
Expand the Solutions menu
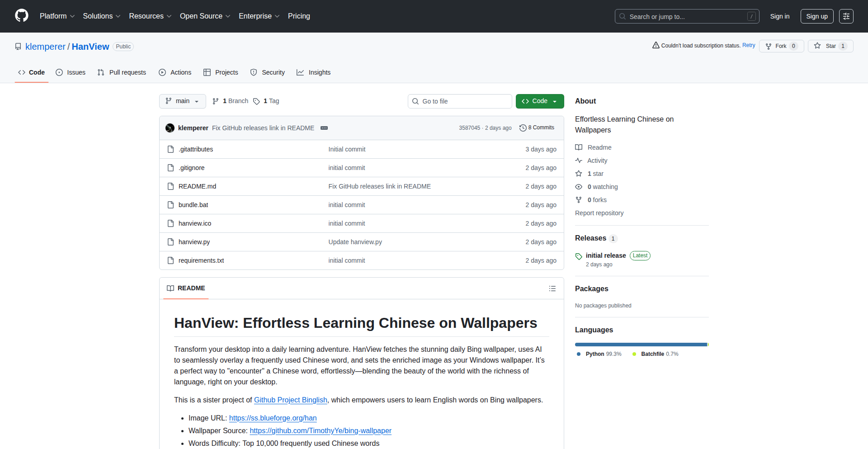click(102, 16)
